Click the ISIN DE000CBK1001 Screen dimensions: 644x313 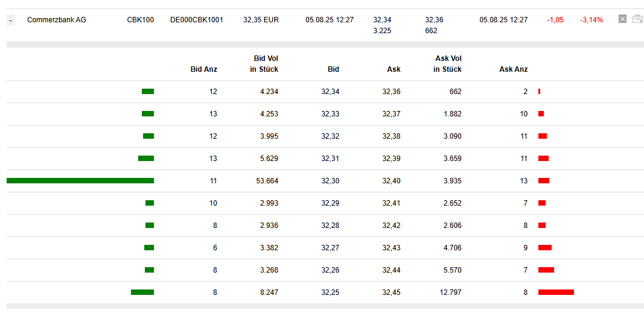tap(197, 20)
